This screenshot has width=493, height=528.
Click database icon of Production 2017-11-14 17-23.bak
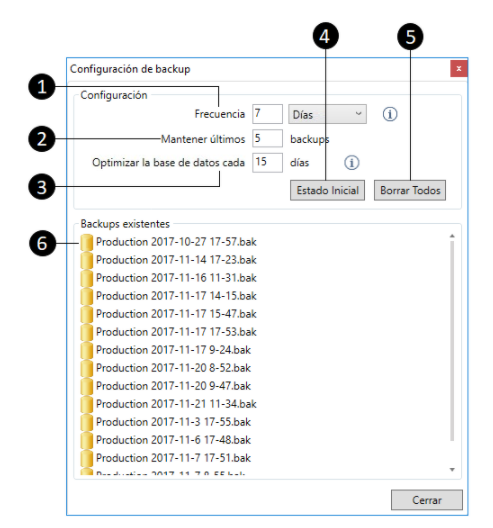tap(87, 260)
